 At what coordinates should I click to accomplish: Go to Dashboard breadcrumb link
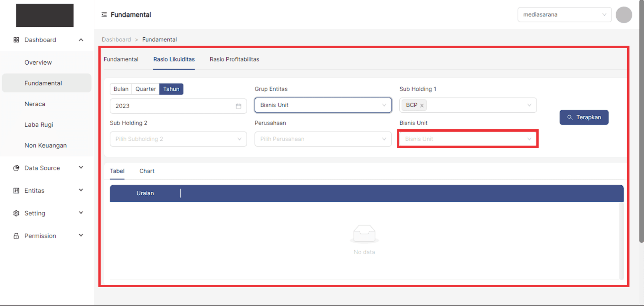point(116,40)
